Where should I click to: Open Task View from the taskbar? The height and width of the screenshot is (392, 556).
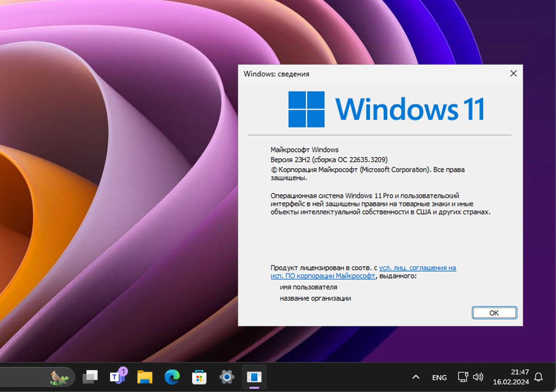(90, 377)
